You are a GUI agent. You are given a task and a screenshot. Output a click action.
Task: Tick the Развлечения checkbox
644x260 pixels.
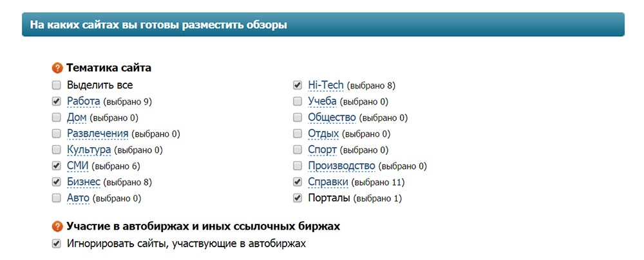(x=57, y=134)
